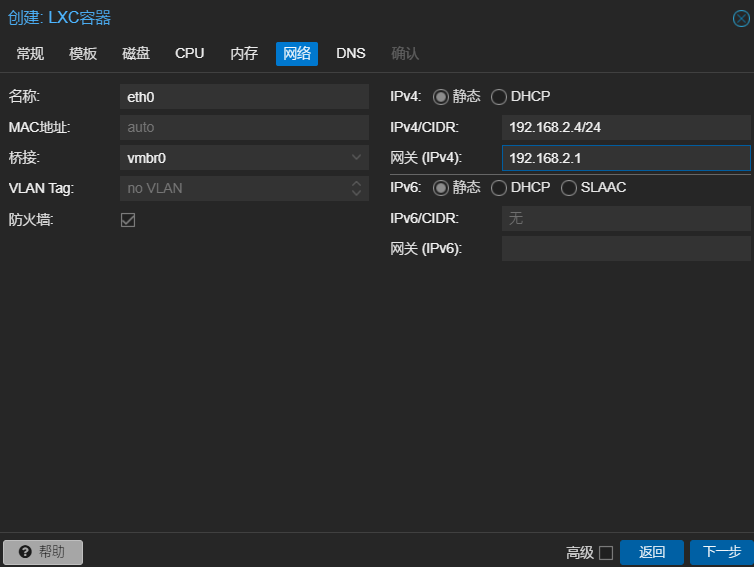Click the question mark Help button
Image resolution: width=754 pixels, height=567 pixels.
[x=43, y=552]
